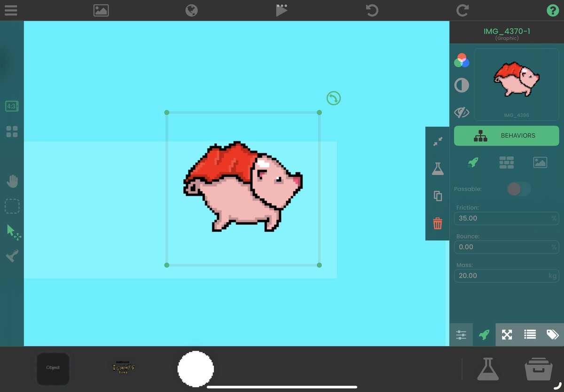Switch to the brick collision tab
The height and width of the screenshot is (392, 564).
click(x=506, y=162)
